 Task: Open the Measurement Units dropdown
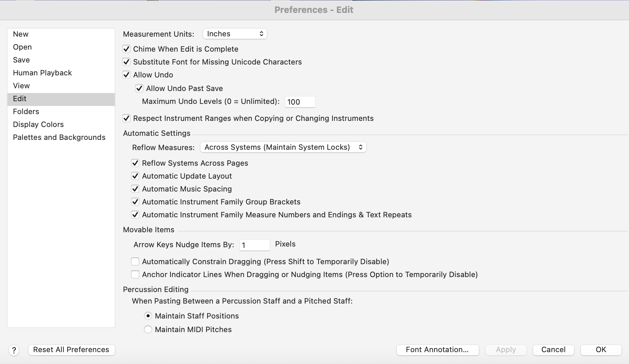click(235, 34)
